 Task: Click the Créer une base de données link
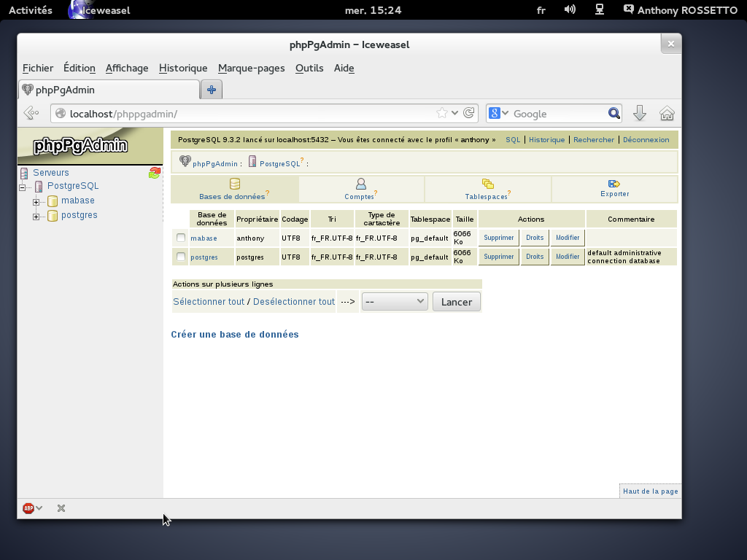click(x=235, y=334)
